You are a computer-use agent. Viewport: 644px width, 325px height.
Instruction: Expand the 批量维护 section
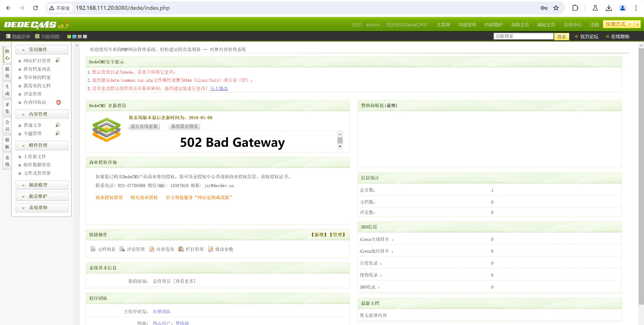point(42,196)
